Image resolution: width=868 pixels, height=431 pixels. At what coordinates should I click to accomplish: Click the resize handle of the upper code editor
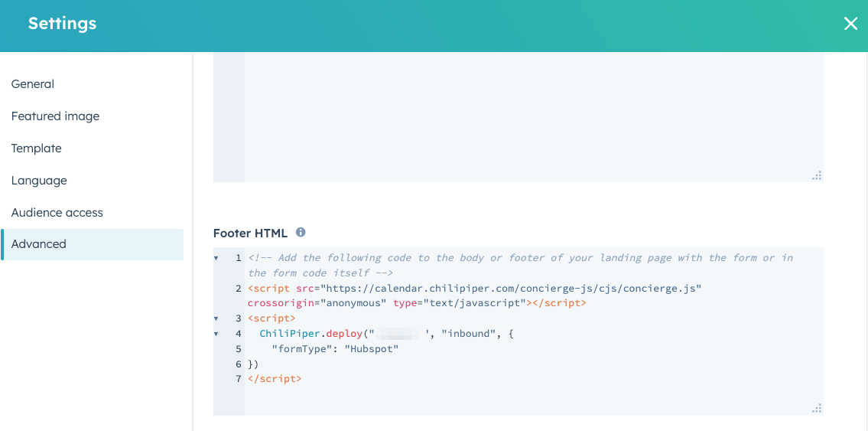817,175
